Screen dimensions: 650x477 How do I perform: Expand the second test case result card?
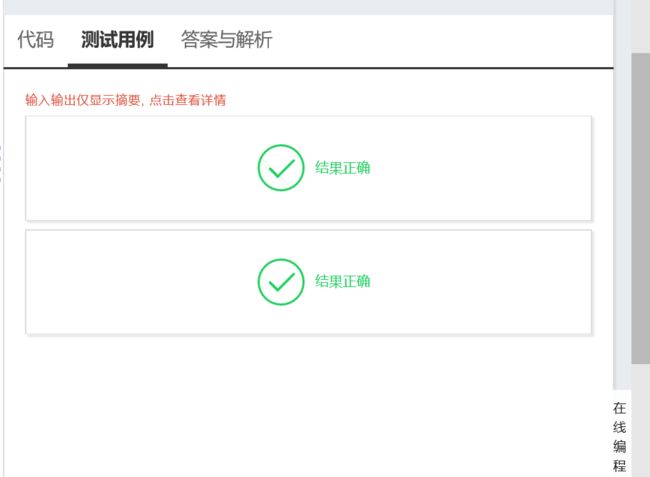[x=308, y=282]
